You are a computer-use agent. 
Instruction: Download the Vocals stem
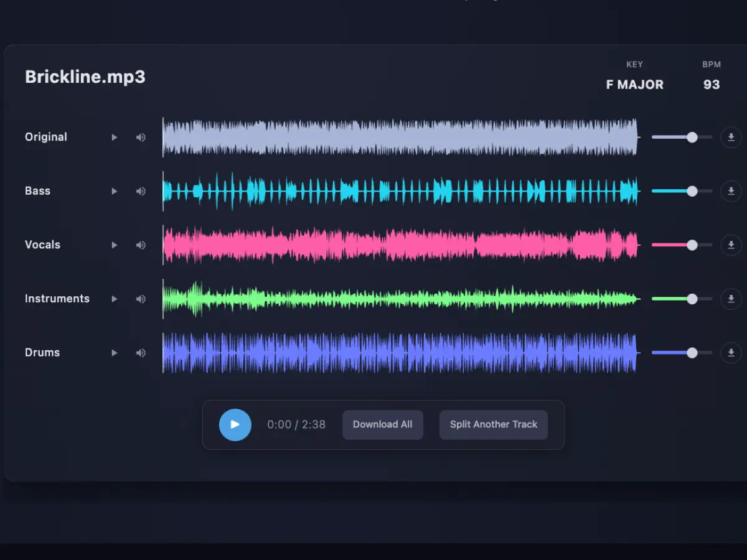731,245
